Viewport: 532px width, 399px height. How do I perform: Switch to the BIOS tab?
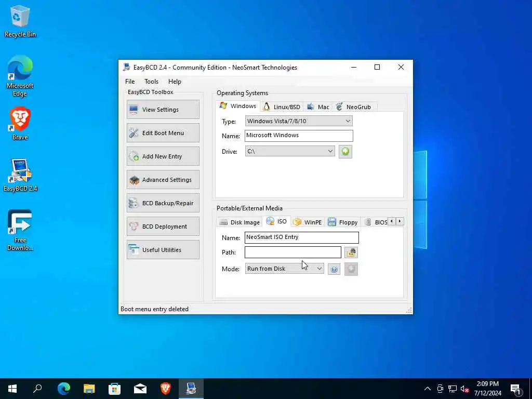(376, 222)
